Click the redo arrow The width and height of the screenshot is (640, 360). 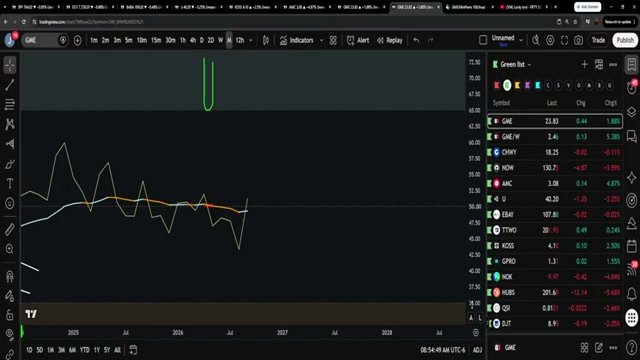tap(430, 40)
